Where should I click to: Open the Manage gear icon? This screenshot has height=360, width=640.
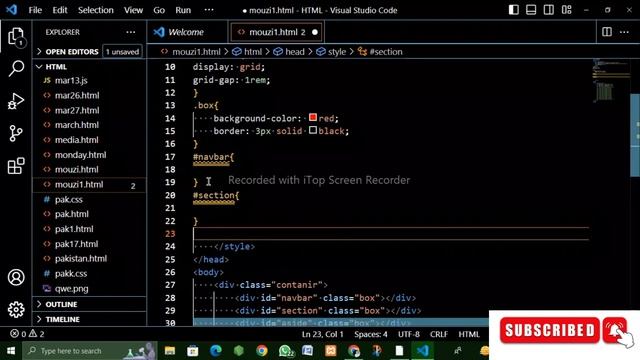tap(16, 309)
